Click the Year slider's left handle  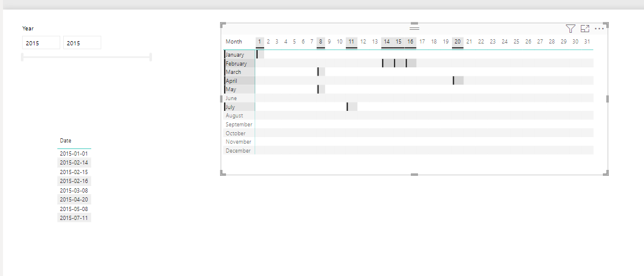tap(22, 57)
